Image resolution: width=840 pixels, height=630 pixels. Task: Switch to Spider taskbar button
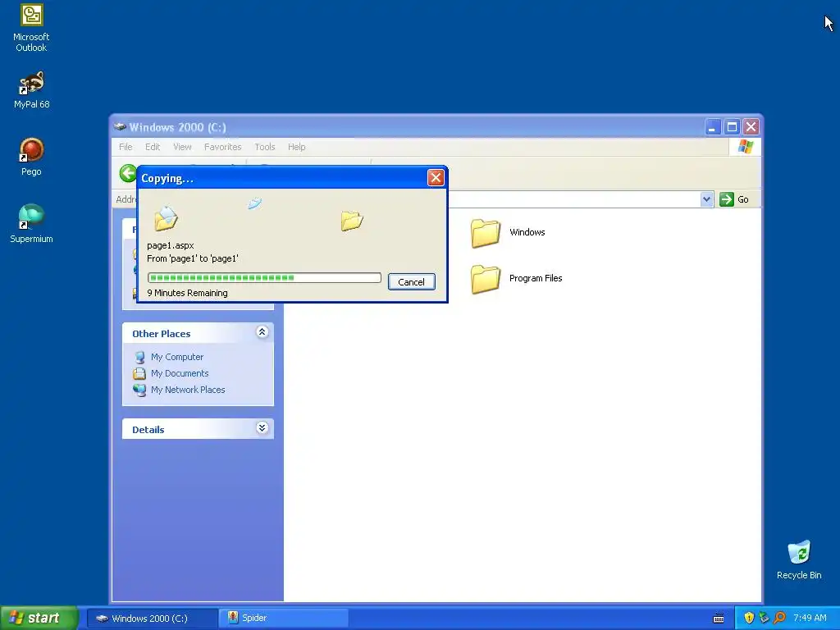click(284, 619)
